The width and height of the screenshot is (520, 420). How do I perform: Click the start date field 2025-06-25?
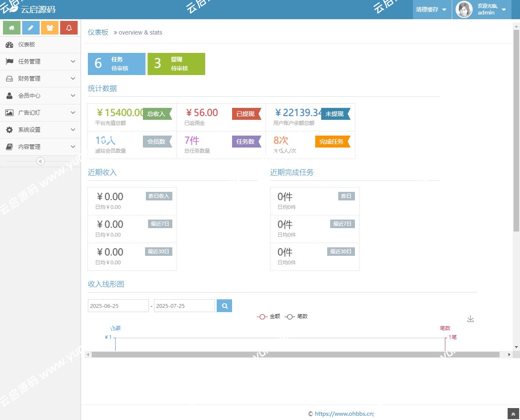tap(118, 306)
